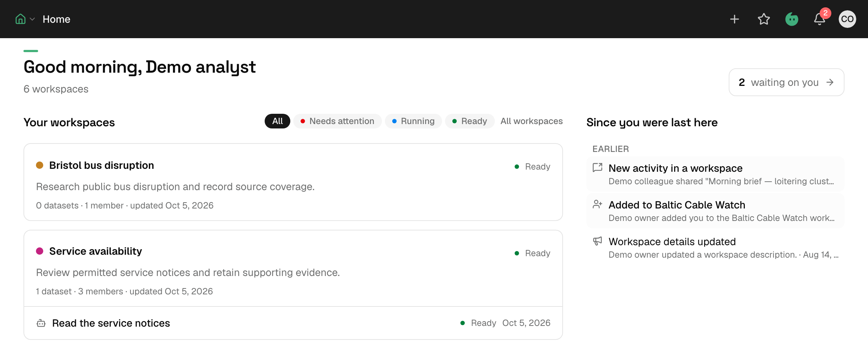Click "1 dataset · 3 members" metadata text
Image resolution: width=868 pixels, height=345 pixels.
coord(80,291)
